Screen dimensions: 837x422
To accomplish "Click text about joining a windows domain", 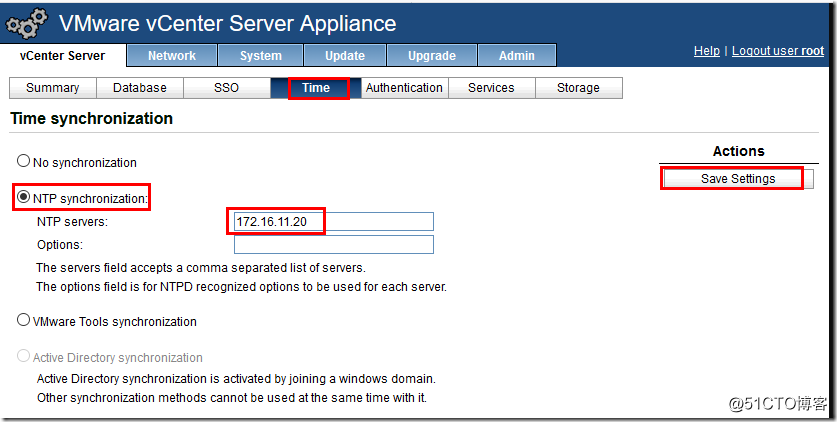I will point(236,379).
